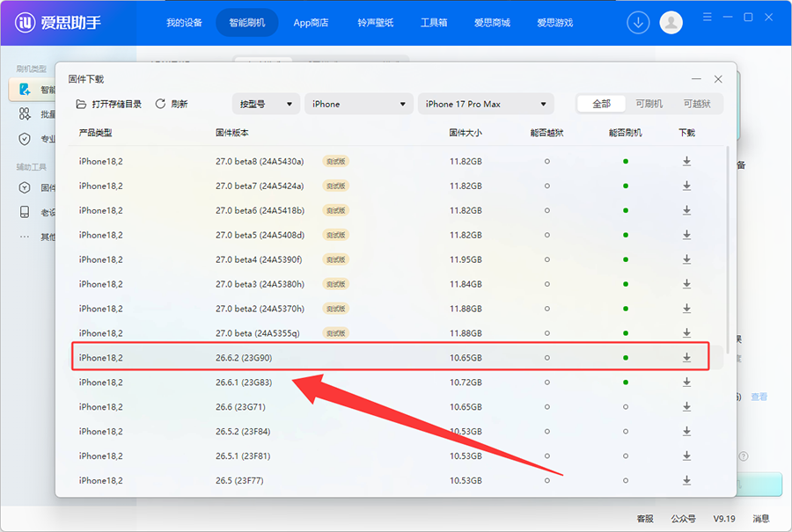This screenshot has width=792, height=532.
Task: Click the green flashable dot for 26.6.1
Action: pos(626,383)
